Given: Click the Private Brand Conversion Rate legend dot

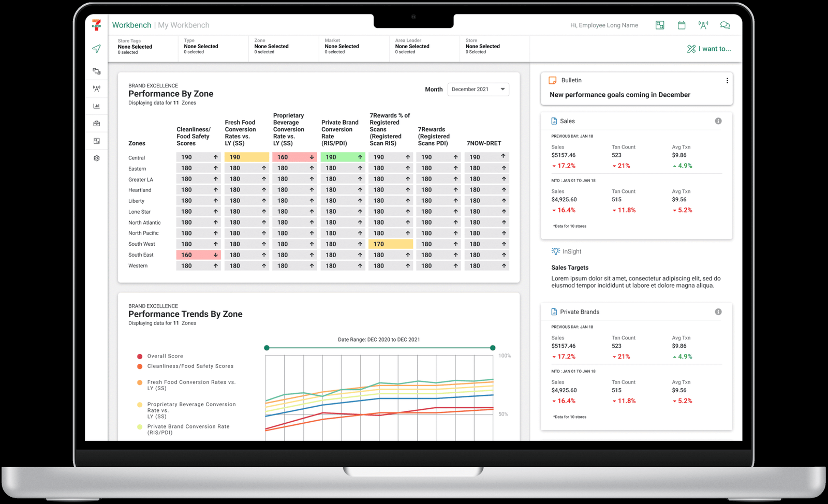Looking at the screenshot, I should (140, 427).
